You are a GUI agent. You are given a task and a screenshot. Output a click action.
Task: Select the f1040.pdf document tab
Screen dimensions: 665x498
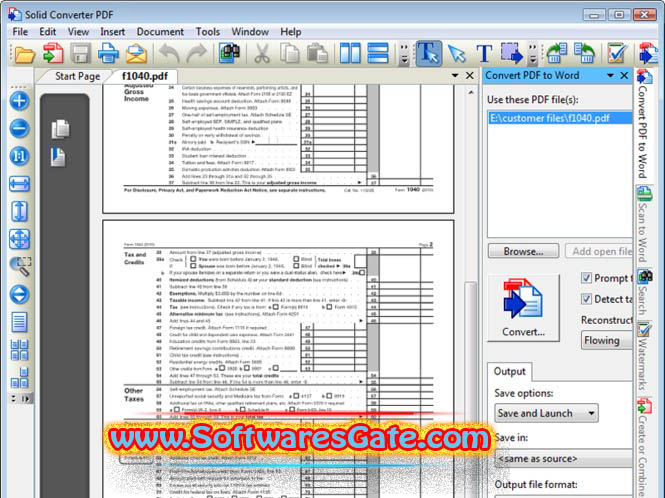click(x=145, y=76)
